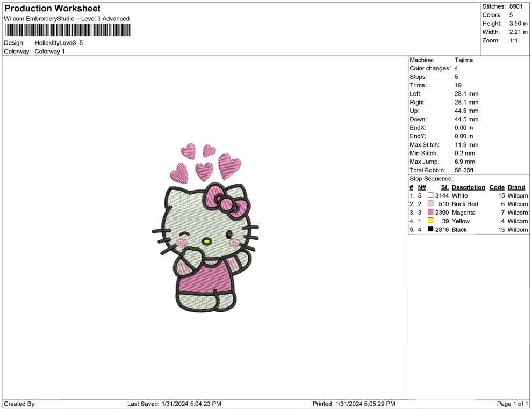532x409 pixels.
Task: Click the 'Color changes:' label
Action: (430, 69)
